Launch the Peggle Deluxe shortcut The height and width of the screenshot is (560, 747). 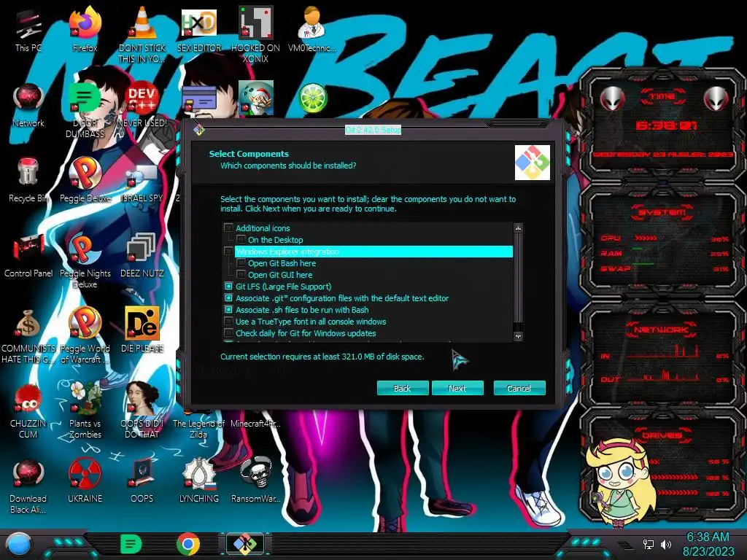(85, 180)
